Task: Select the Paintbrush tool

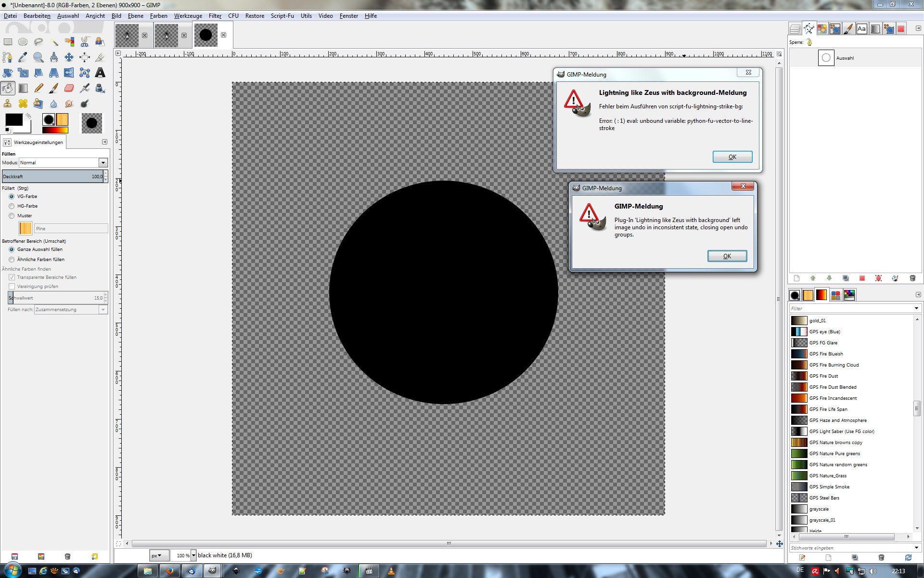Action: click(x=54, y=88)
